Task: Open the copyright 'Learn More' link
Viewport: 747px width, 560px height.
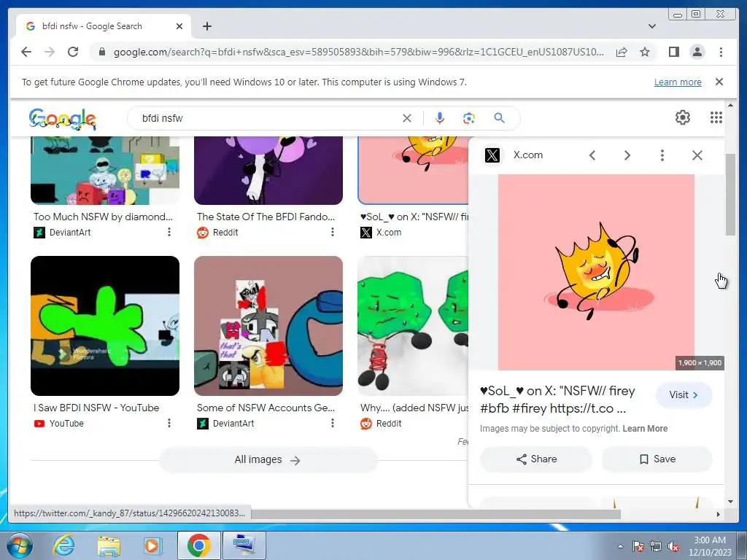Action: tap(645, 429)
